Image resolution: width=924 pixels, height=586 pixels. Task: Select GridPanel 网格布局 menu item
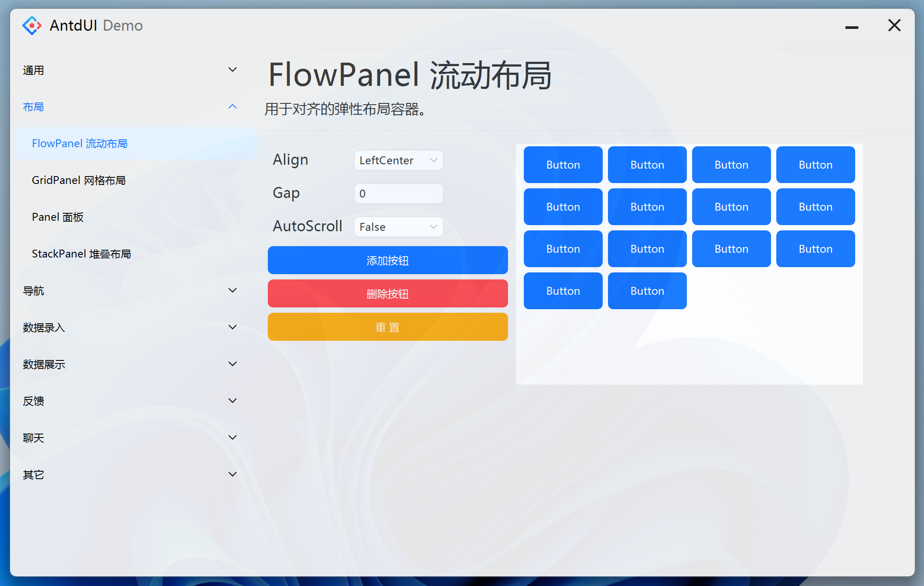coord(79,180)
